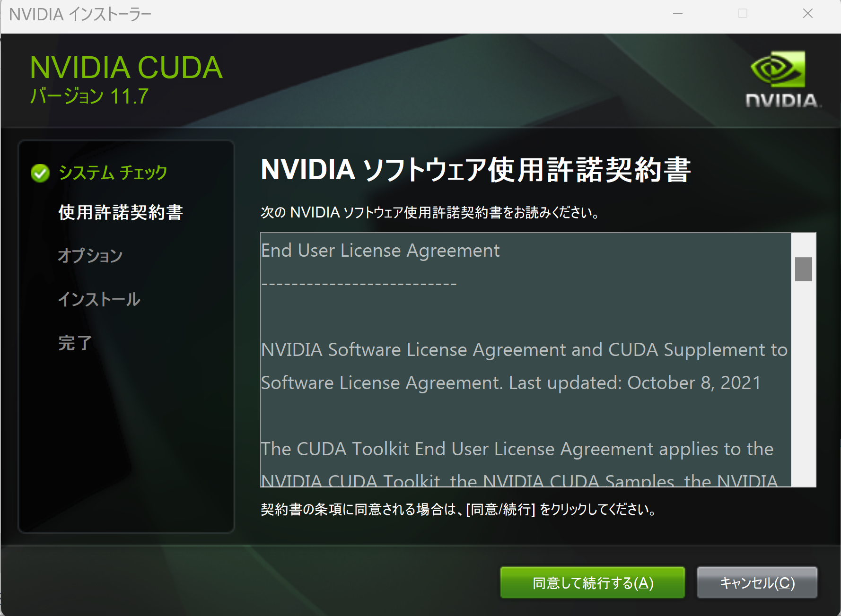The width and height of the screenshot is (841, 616).
Task: Click scrollbar track below the thumb
Action: [803, 383]
